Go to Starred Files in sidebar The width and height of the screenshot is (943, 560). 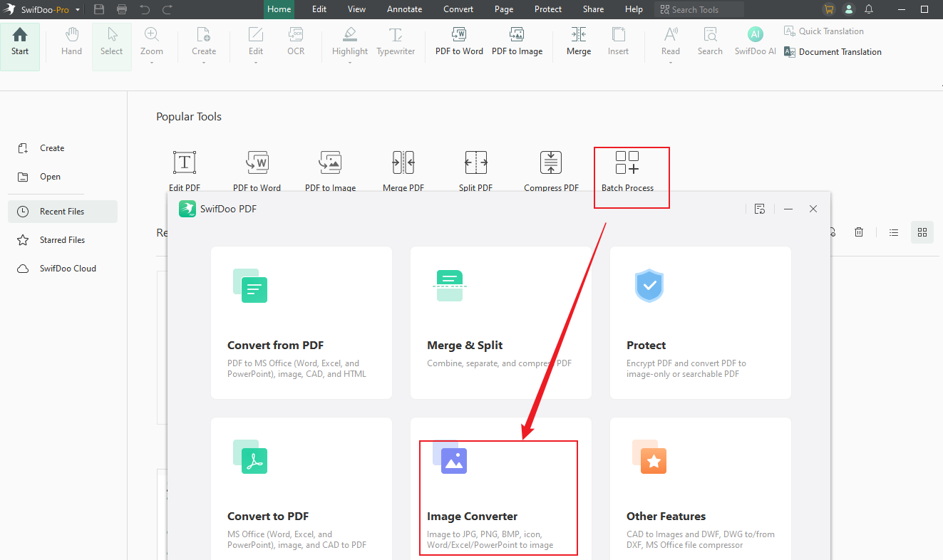coord(61,239)
